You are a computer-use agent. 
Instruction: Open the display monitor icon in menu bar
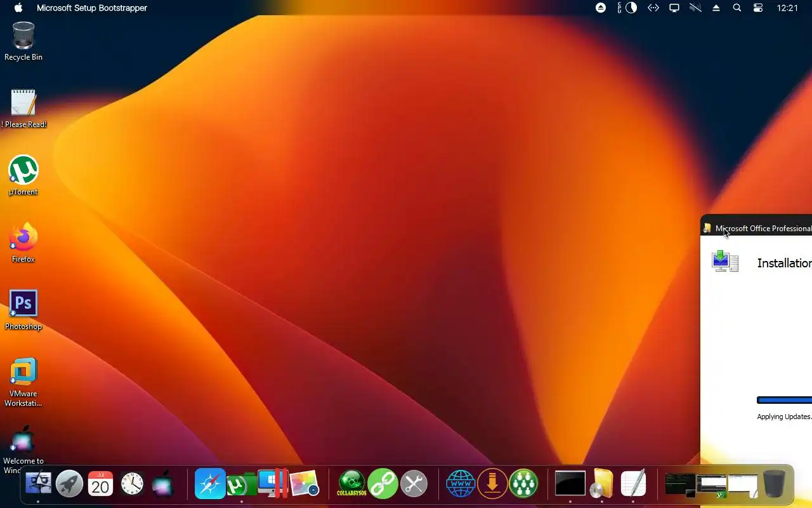tap(674, 8)
